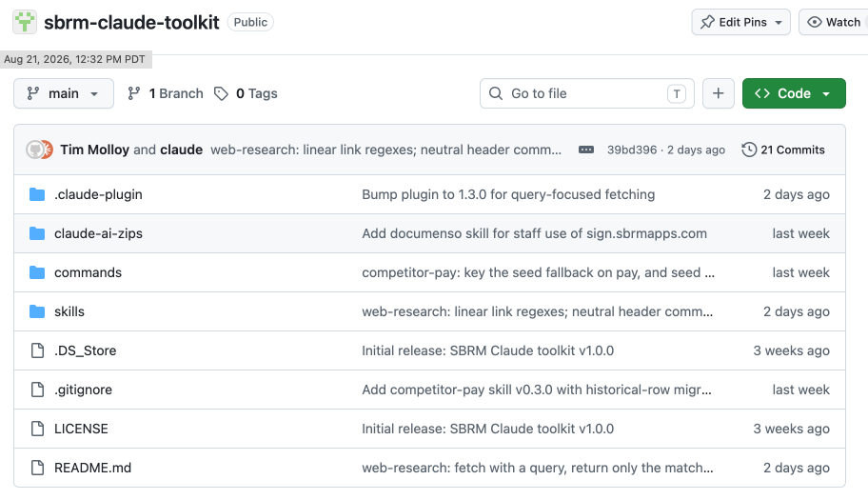Click the Go to file search field

point(587,93)
